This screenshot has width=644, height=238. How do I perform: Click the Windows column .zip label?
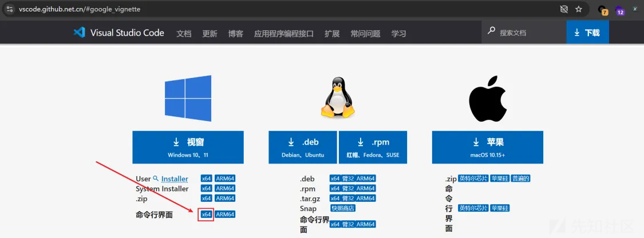[141, 198]
